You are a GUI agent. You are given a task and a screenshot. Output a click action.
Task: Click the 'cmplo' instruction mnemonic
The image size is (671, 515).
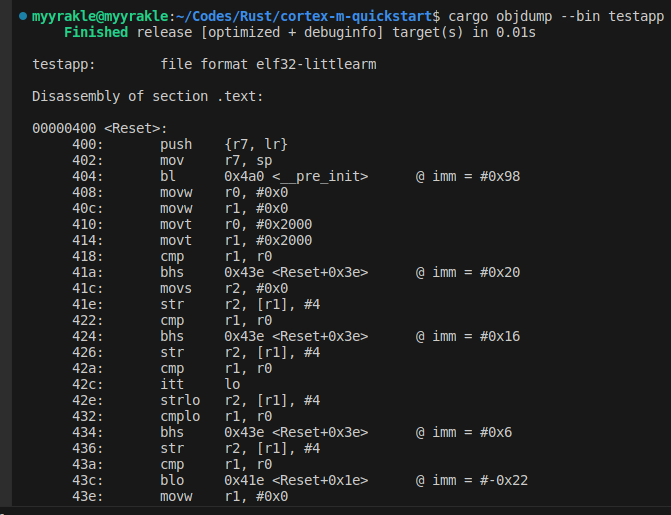point(180,417)
